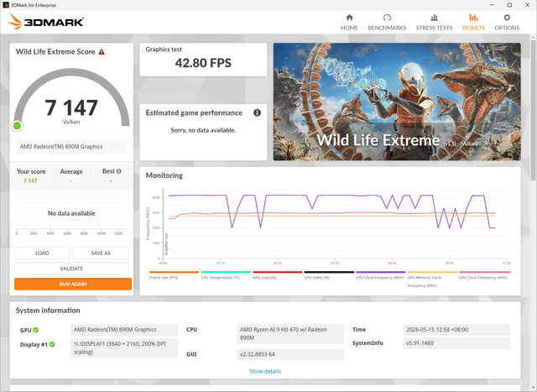Click the Display #1 green checkmark icon

tap(52, 344)
